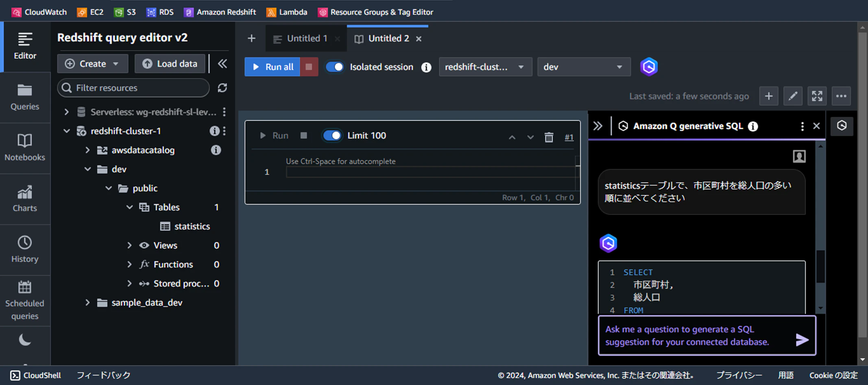Open the Editor view in sidebar

click(25, 46)
